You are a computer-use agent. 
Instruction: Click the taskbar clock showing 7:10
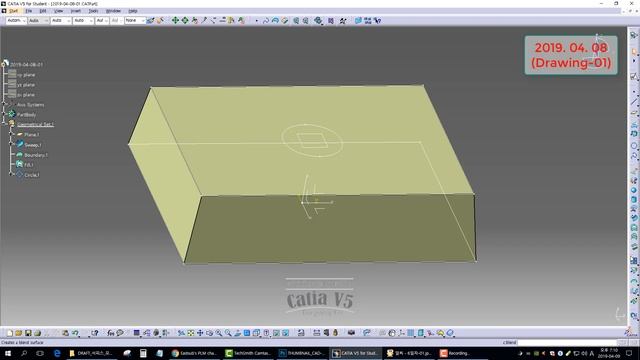(609, 353)
